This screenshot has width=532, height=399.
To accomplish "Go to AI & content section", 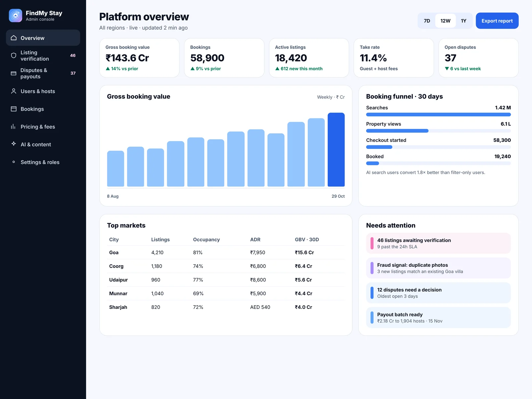I will [x=43, y=144].
